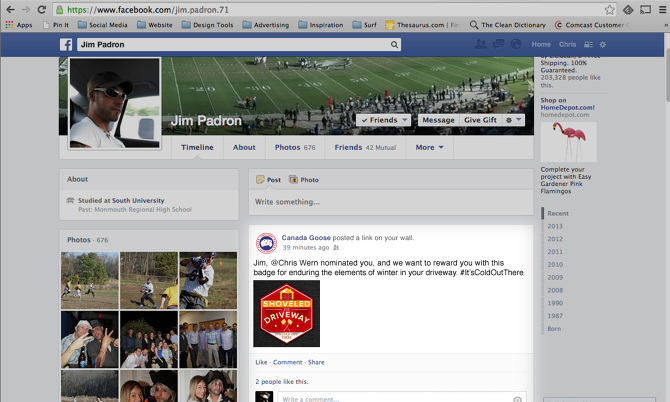
Task: Open the football player photo thumbnail
Action: click(208, 280)
